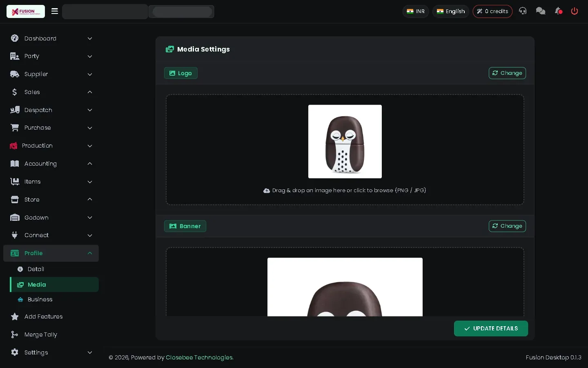Click the Fusion logo in header
588x368 pixels.
(x=26, y=11)
